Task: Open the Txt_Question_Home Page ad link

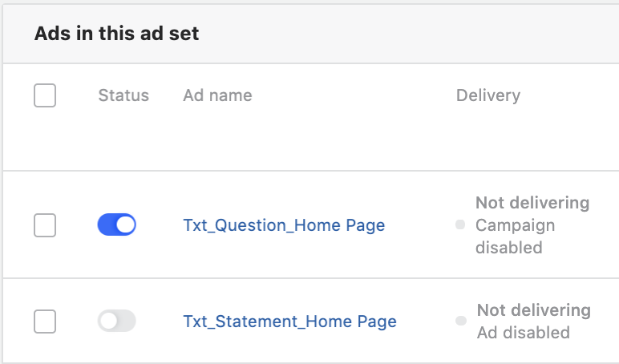Action: point(284,225)
